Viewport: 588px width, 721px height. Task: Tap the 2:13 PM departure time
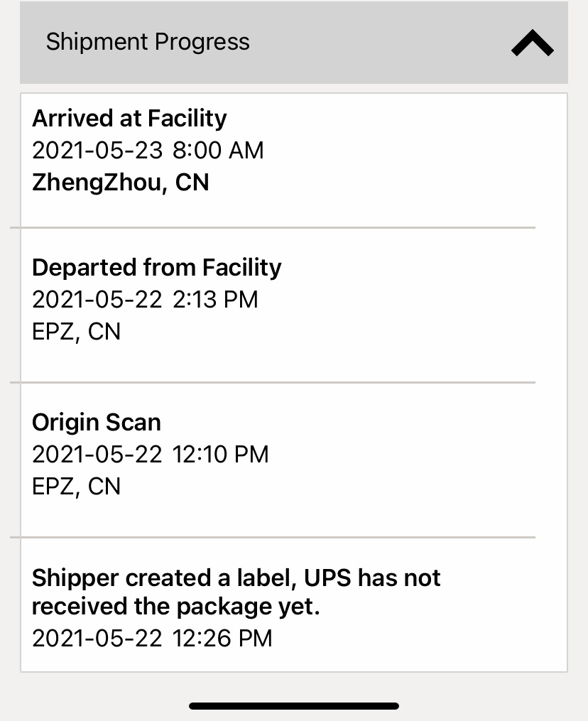215,300
